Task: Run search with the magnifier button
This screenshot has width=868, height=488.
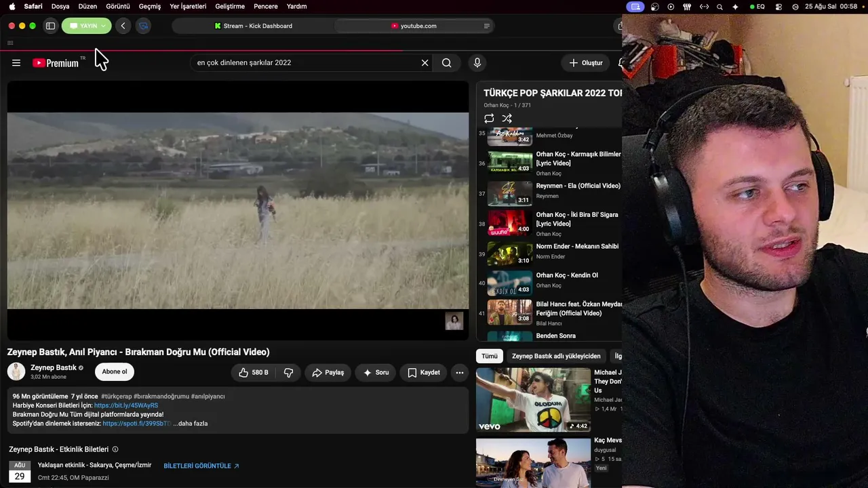Action: [446, 63]
